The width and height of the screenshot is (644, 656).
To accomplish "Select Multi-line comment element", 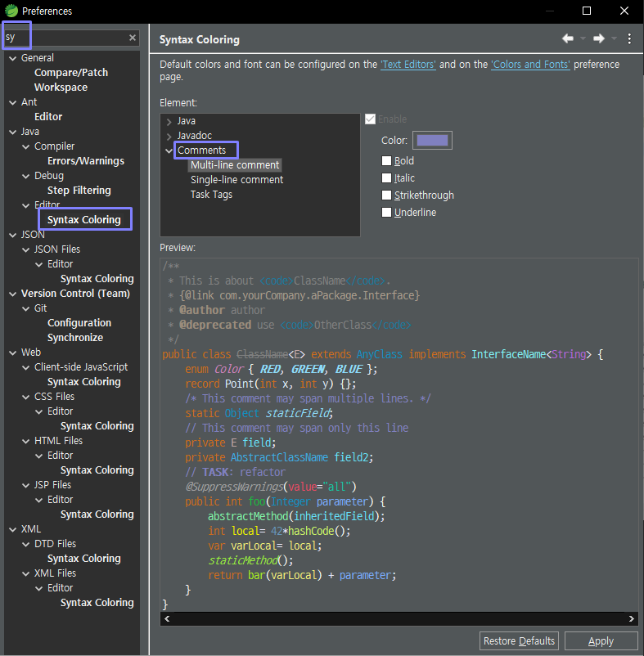I will [x=235, y=165].
